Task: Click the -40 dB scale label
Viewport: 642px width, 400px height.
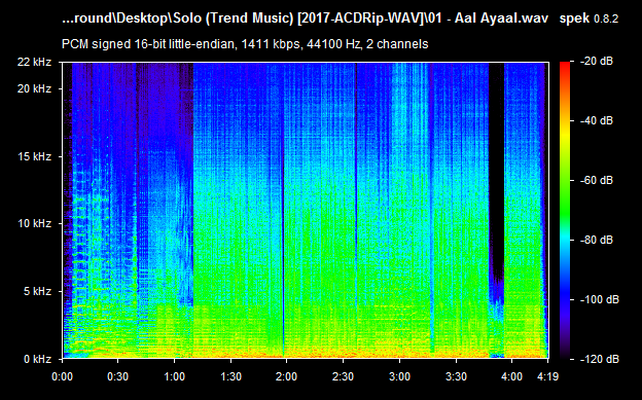Action: [x=597, y=121]
